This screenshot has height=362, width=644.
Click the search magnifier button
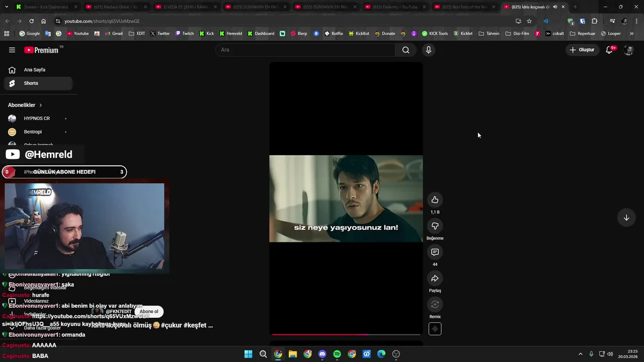pos(406,50)
